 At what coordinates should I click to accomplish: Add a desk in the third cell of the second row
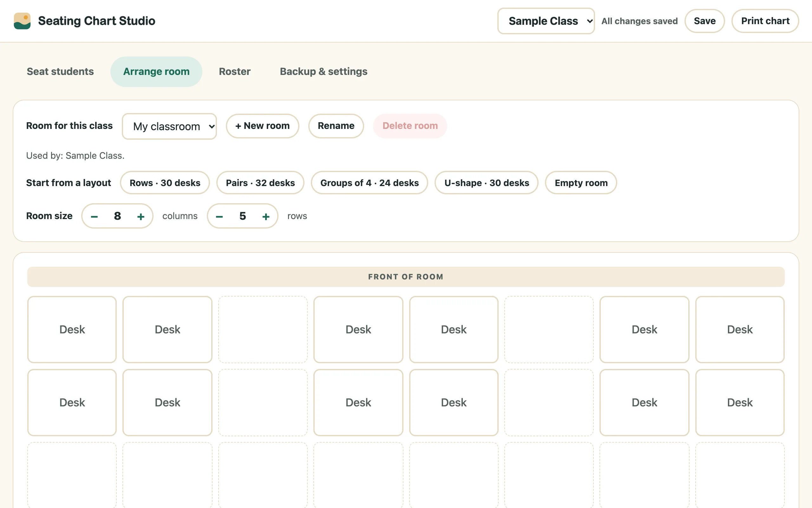(x=263, y=403)
